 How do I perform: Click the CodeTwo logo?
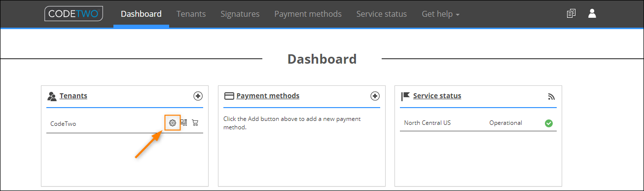click(x=73, y=13)
